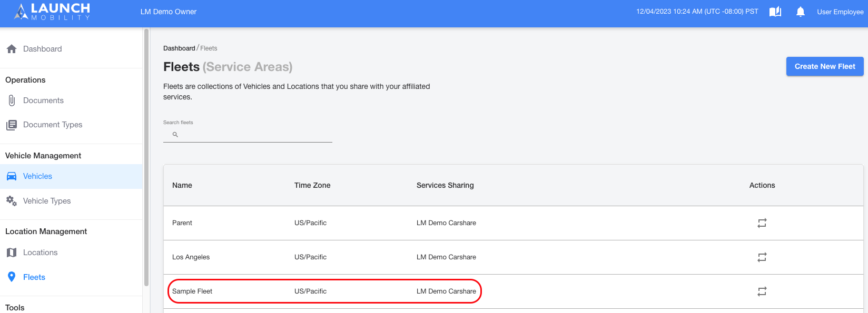Sort by the Name column header
The image size is (868, 313).
(182, 185)
